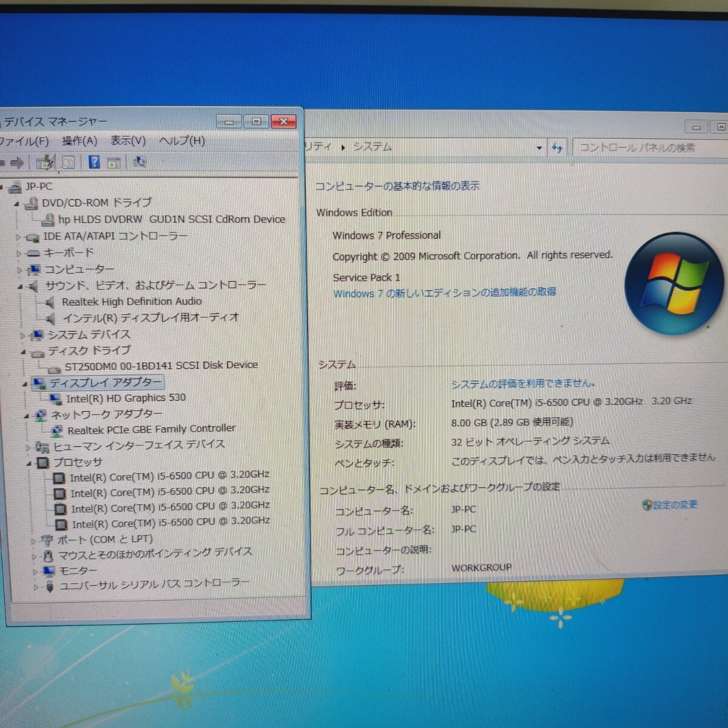Click the モニター category icon
728x728 pixels.
(x=49, y=571)
